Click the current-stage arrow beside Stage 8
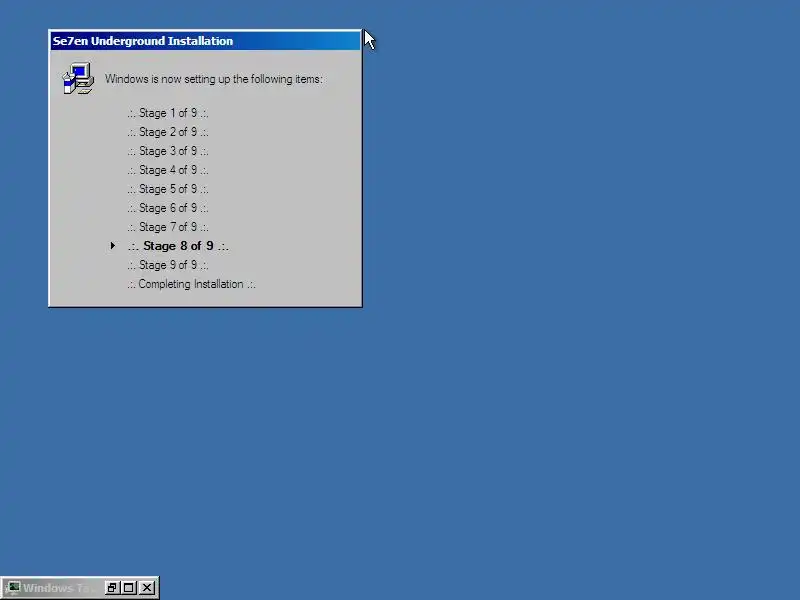800x600 pixels. pos(113,246)
